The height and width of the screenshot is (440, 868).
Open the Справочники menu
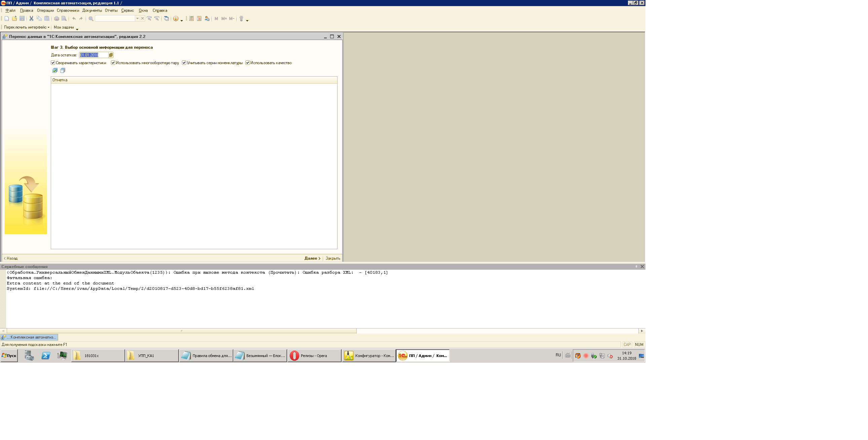[x=68, y=10]
